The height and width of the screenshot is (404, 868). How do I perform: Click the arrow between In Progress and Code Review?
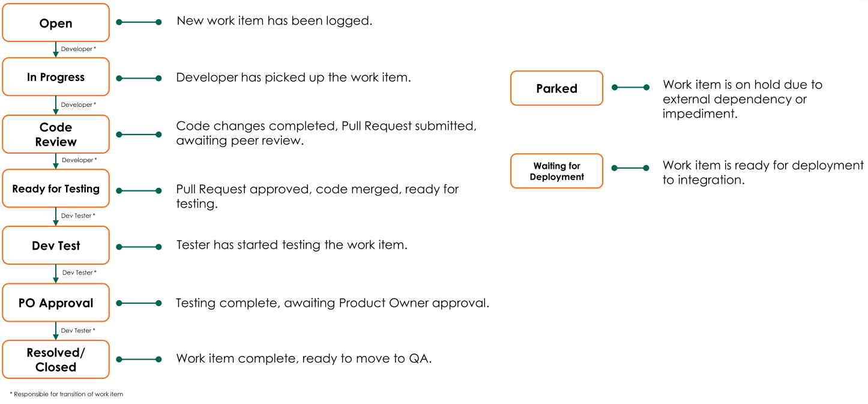tap(56, 105)
